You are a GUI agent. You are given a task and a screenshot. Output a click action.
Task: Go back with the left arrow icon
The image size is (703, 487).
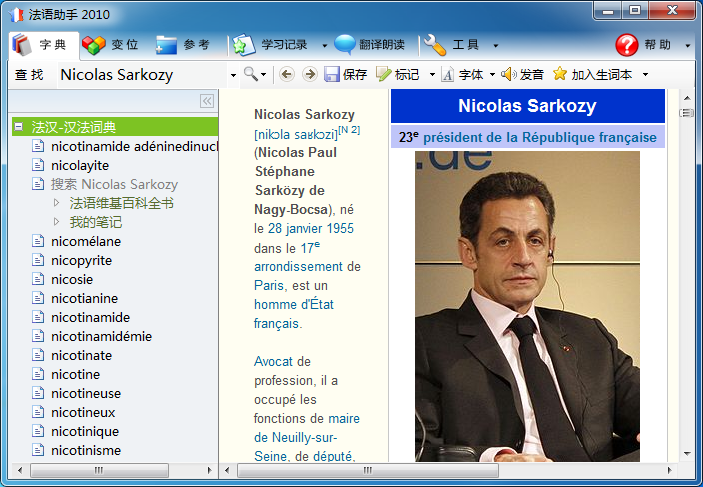click(x=287, y=74)
